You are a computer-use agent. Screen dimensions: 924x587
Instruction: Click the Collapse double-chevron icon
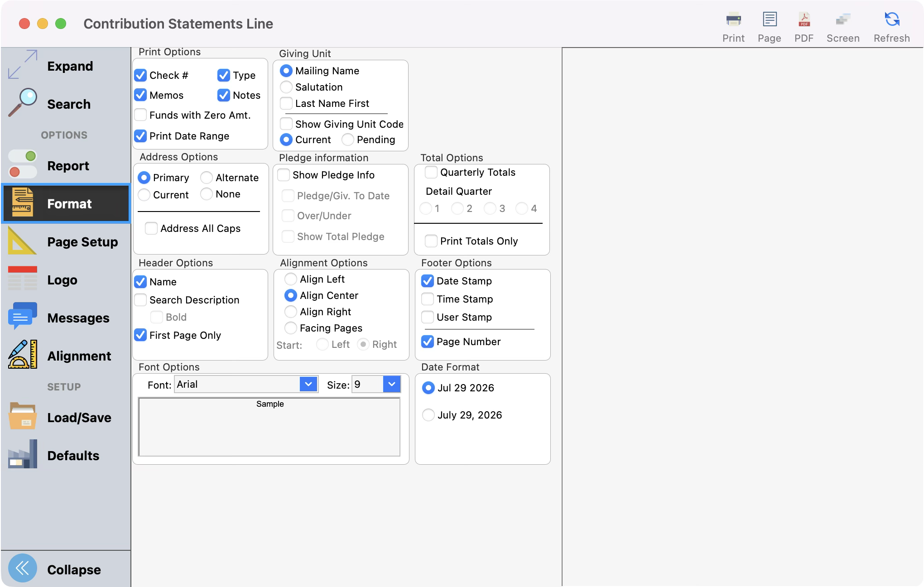[x=23, y=568]
